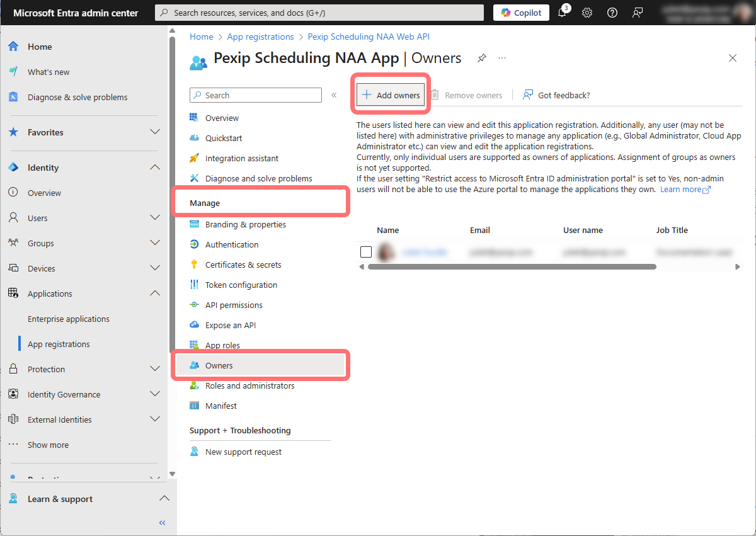
Task: Pin the Owners page with pin icon
Action: tap(481, 58)
